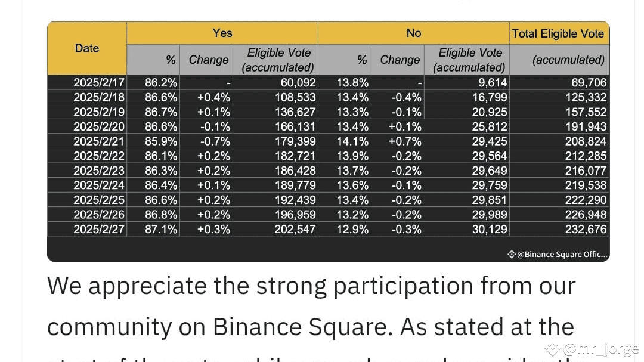Click the 14.1% No percentage cell

click(354, 141)
